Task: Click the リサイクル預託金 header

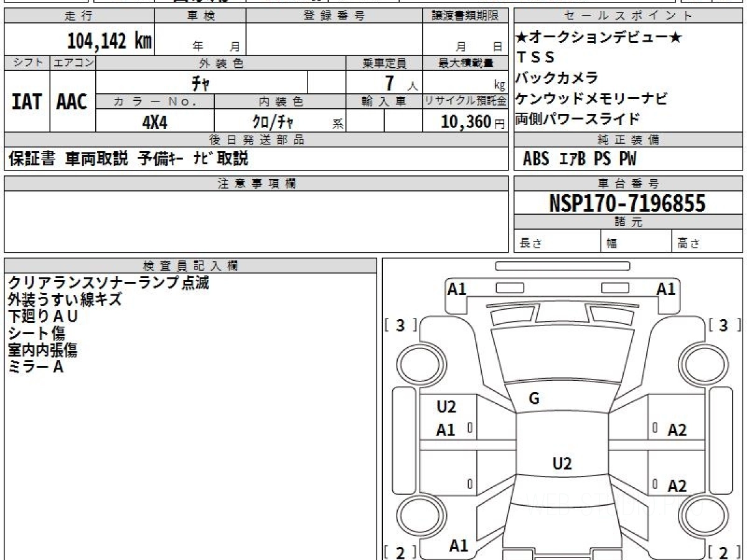Action: pos(465,101)
